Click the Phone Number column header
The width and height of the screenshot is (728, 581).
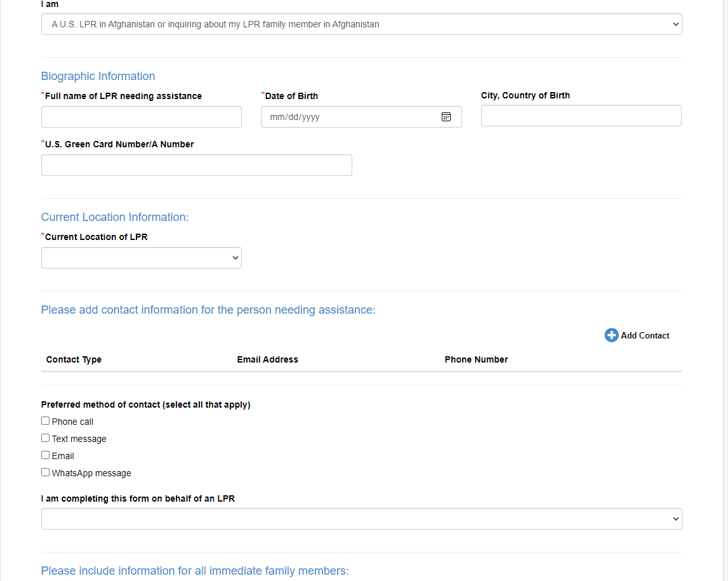[x=476, y=359]
